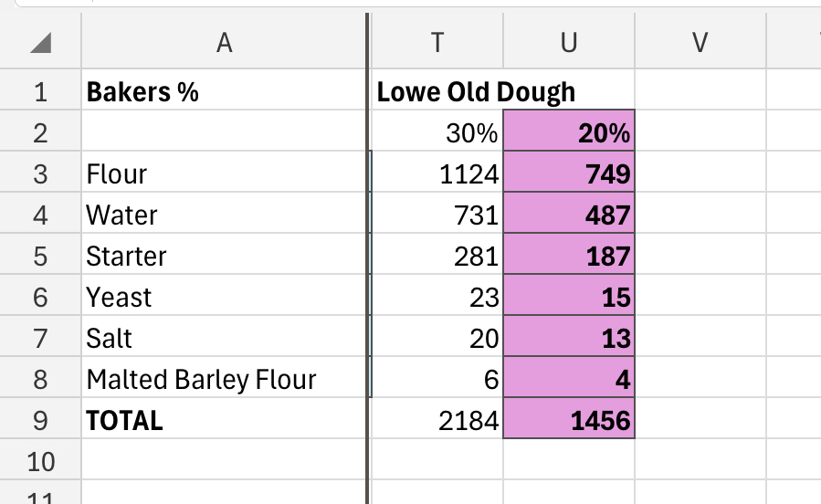Click the 'Flour' label cell
Screen dimensions: 821x504
[x=224, y=173]
